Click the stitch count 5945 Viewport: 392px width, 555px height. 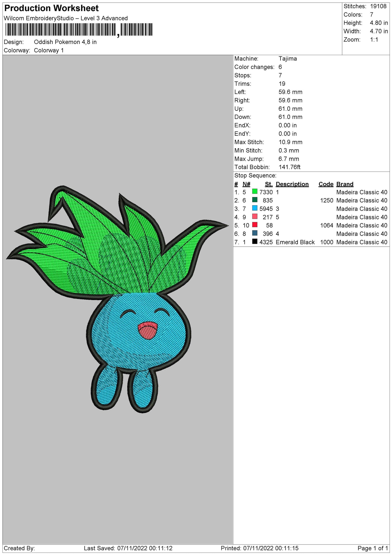point(266,209)
